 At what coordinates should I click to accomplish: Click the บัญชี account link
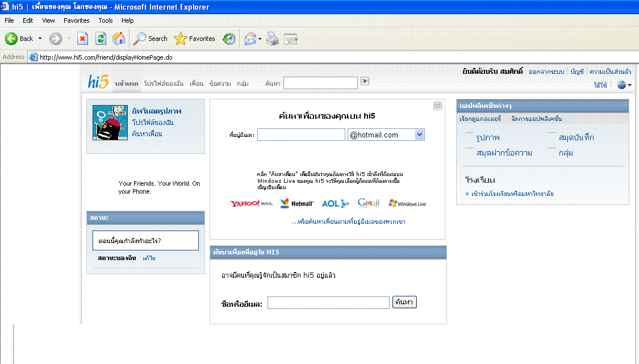[x=578, y=72]
